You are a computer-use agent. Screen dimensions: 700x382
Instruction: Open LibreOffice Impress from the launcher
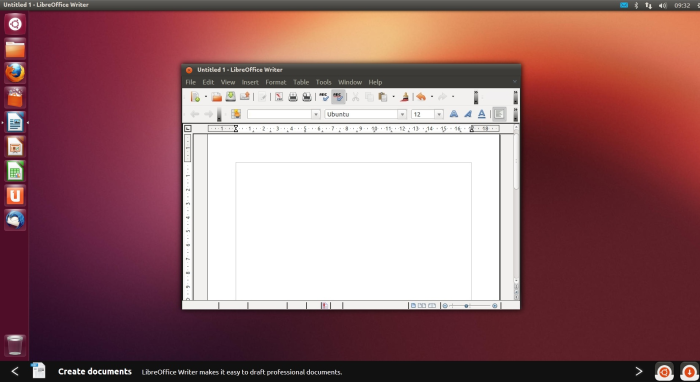coord(15,146)
